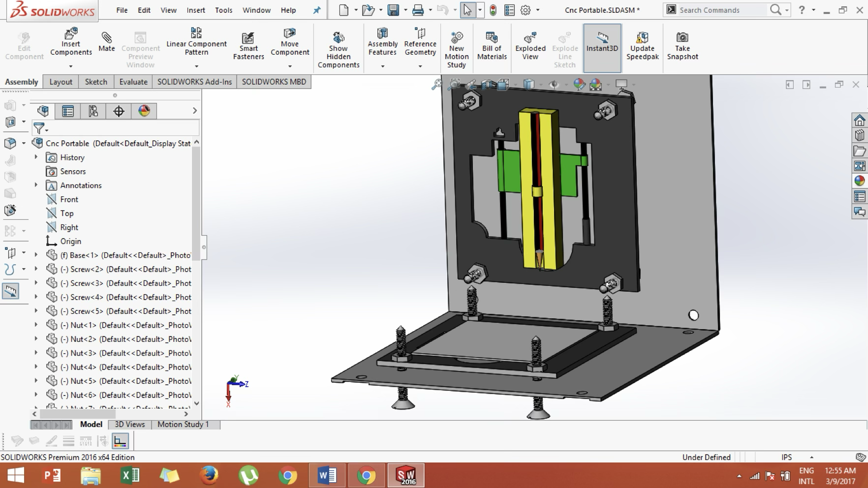The image size is (868, 488).
Task: Switch to the Evaluate tab
Action: pyautogui.click(x=133, y=82)
